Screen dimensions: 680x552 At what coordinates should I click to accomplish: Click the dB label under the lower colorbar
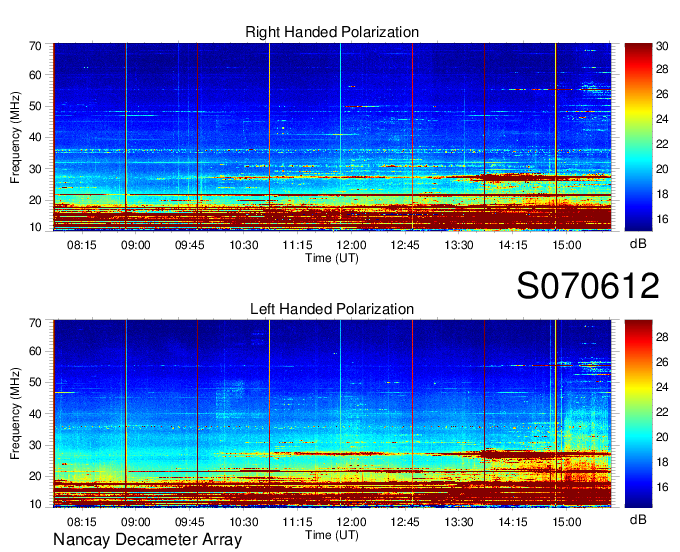pyautogui.click(x=638, y=519)
